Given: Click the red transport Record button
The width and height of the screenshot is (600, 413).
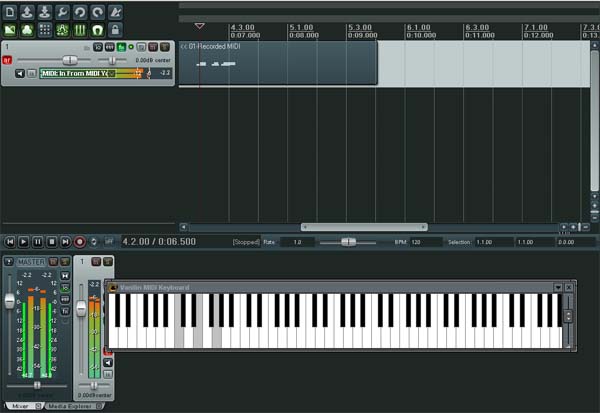Looking at the screenshot, I should 80,242.
